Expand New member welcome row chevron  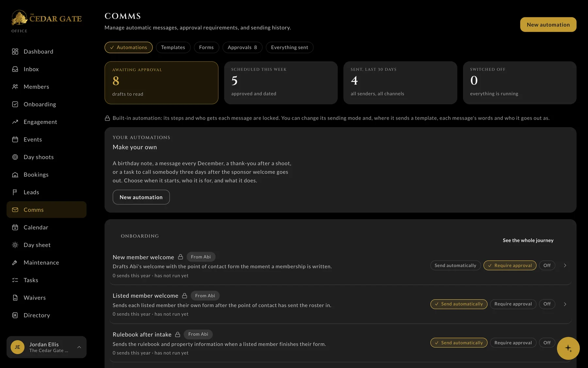click(x=565, y=266)
